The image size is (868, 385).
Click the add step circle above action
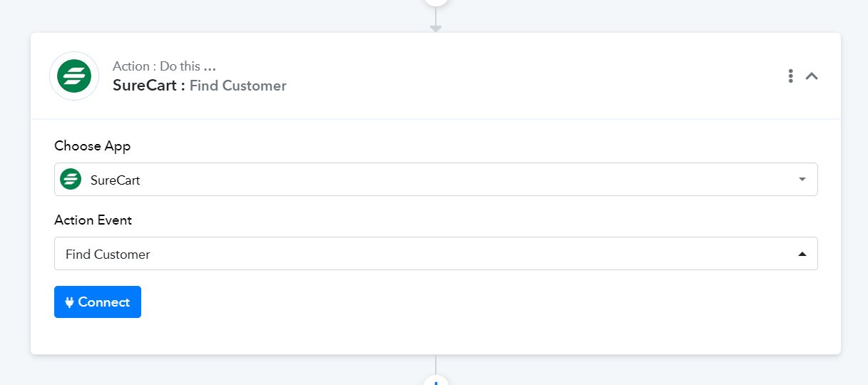pos(436,1)
